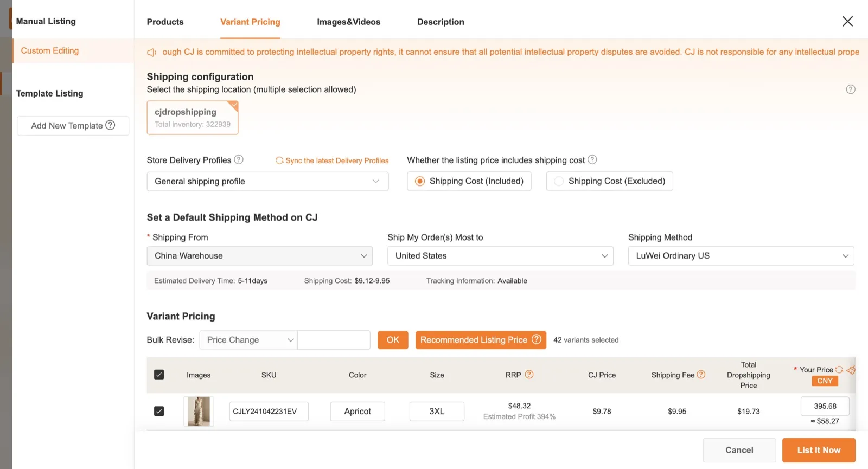This screenshot has width=868, height=469.
Task: Click the CNY currency badge
Action: pos(825,381)
